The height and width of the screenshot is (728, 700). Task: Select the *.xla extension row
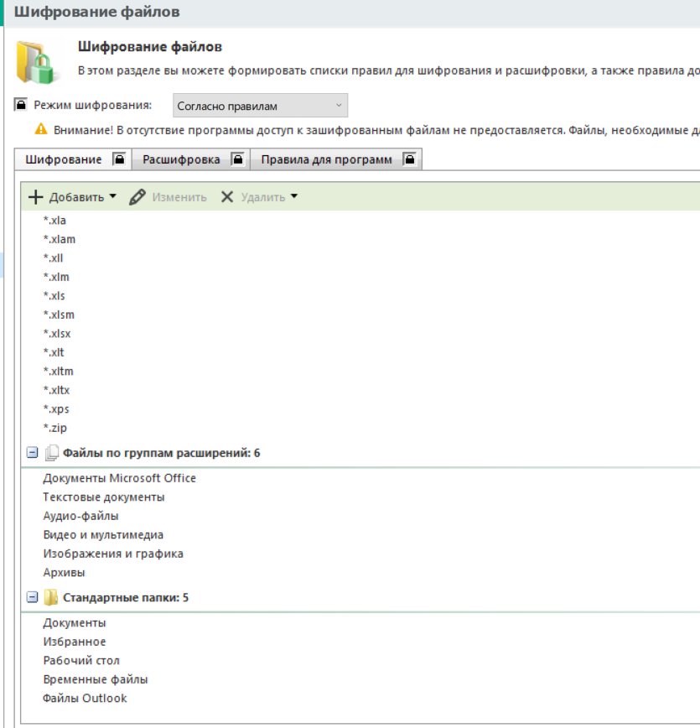360,221
